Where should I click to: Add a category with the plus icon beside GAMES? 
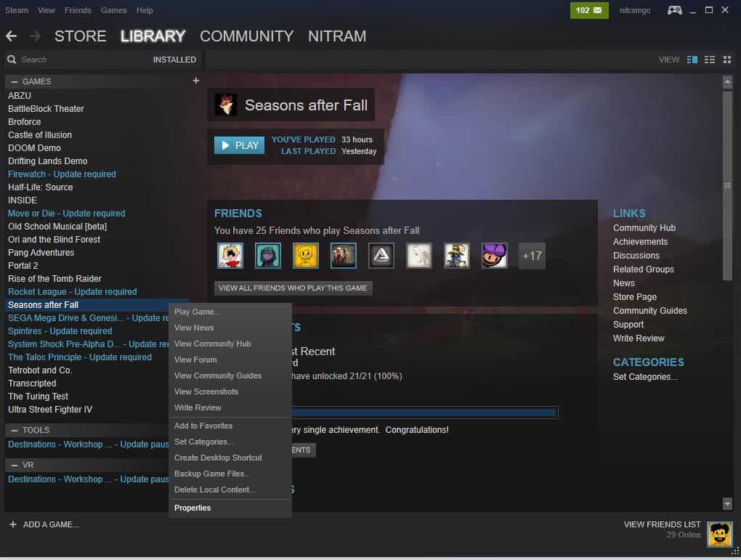(x=195, y=81)
